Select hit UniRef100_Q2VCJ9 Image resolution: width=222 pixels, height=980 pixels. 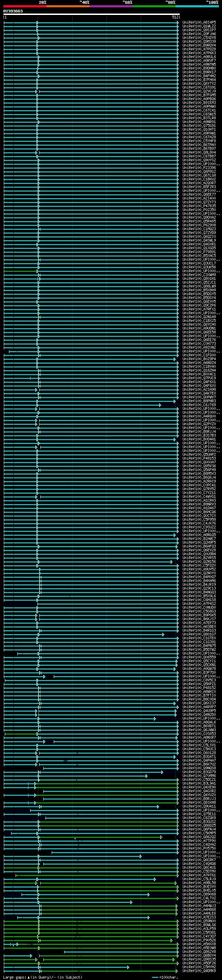(x=199, y=91)
